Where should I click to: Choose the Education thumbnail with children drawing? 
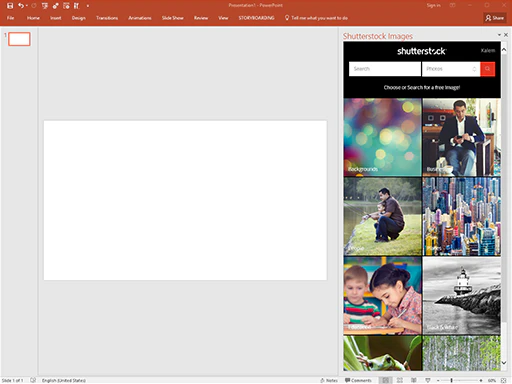[x=383, y=296]
